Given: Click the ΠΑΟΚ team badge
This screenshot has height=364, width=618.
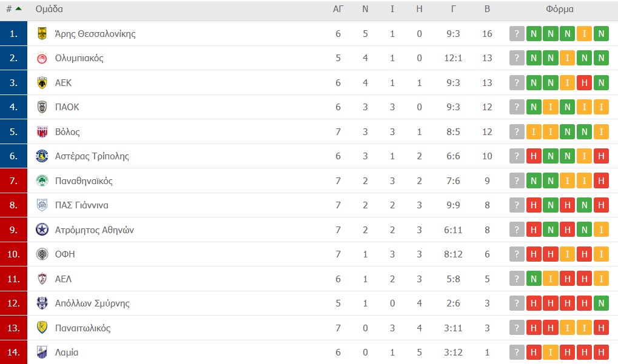Looking at the screenshot, I should (42, 107).
